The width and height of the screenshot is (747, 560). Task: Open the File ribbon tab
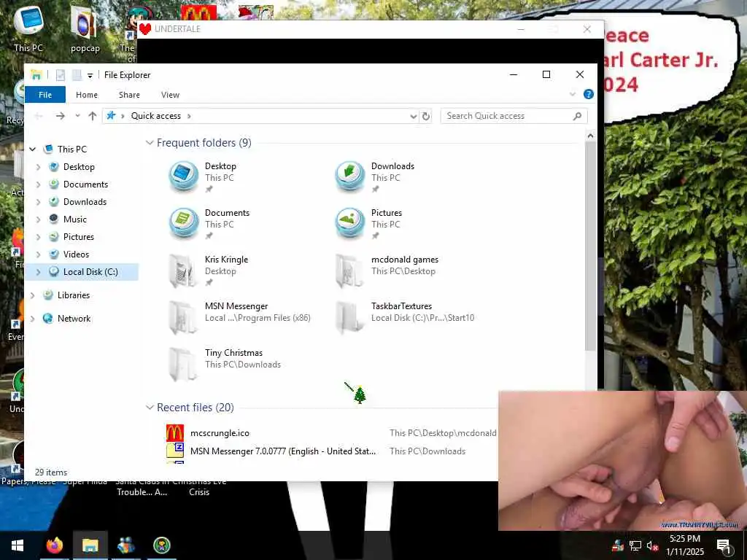(45, 95)
